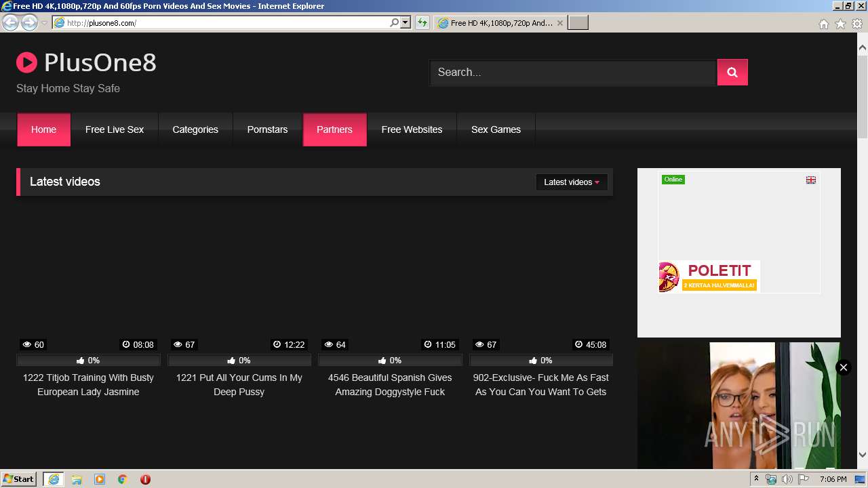Expand the Latest videos sorting dropdown
The width and height of the screenshot is (868, 488).
pyautogui.click(x=572, y=182)
